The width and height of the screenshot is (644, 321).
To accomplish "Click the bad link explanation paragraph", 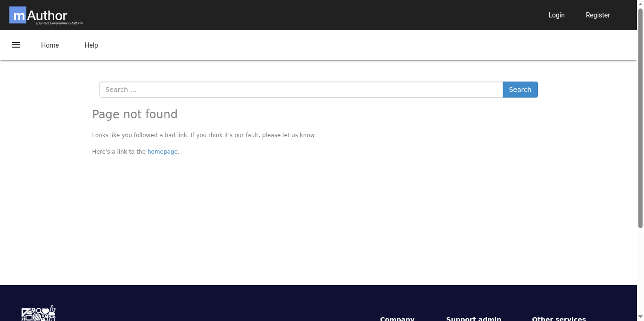I will click(204, 135).
